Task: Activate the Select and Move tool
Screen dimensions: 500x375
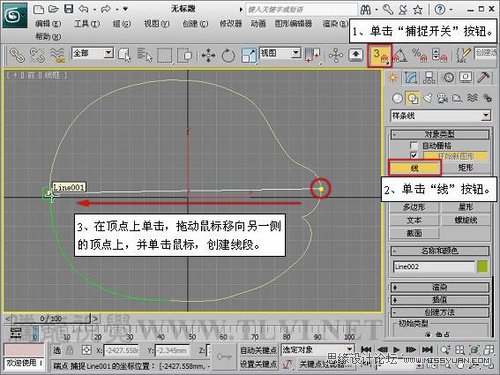Action: (x=209, y=56)
